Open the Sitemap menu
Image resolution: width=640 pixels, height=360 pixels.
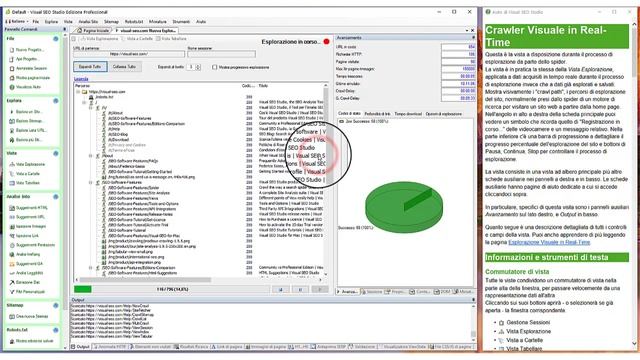coord(111,22)
